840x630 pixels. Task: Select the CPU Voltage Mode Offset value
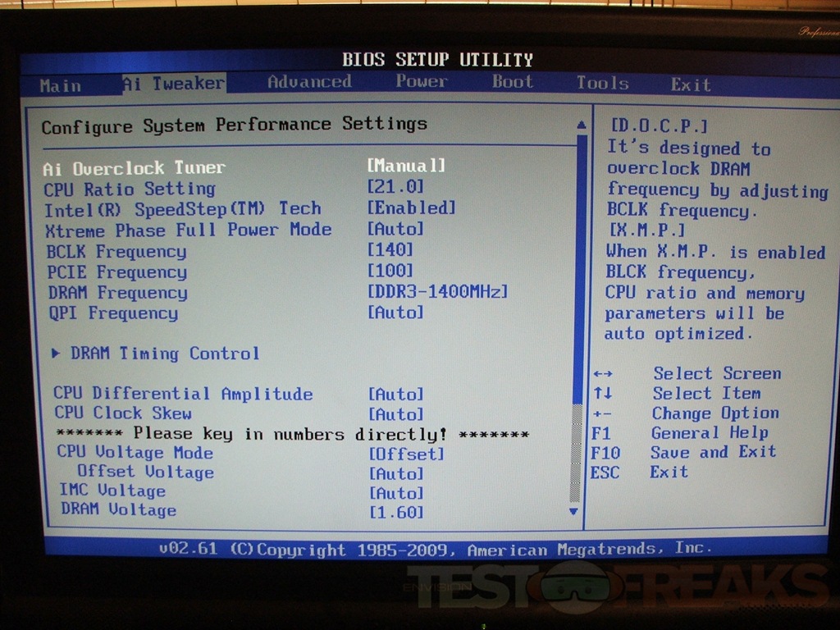click(406, 454)
